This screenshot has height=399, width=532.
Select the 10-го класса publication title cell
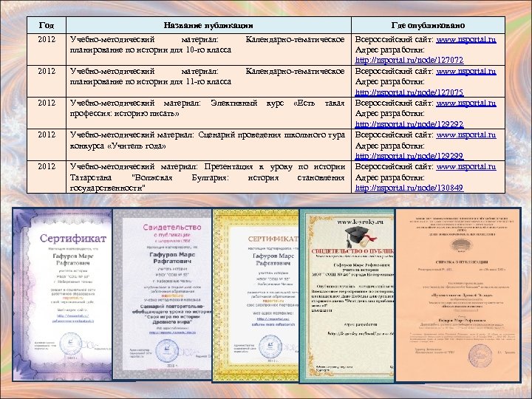pos(208,50)
